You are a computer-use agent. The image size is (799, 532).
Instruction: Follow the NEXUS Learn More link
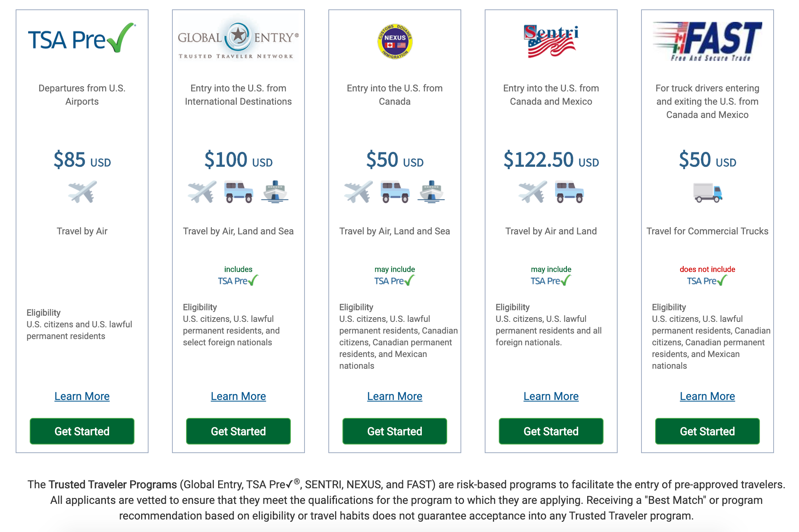tap(395, 396)
